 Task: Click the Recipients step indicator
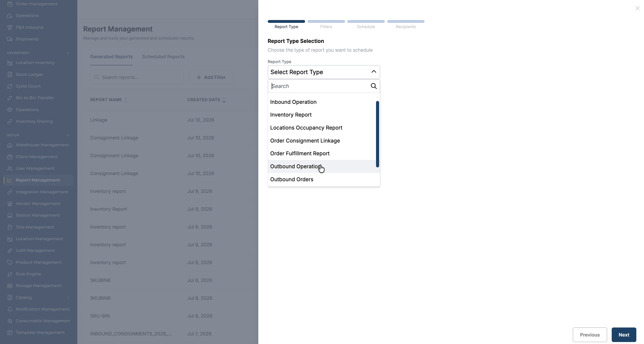[x=406, y=25]
